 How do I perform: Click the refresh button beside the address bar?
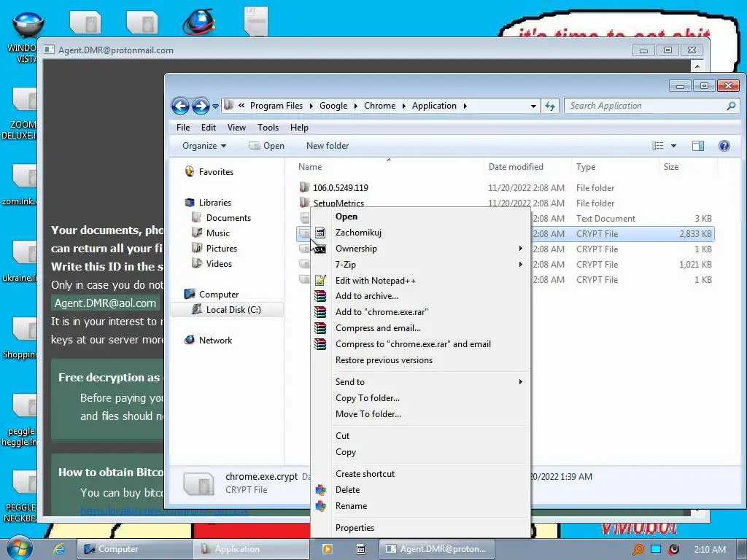pos(550,106)
